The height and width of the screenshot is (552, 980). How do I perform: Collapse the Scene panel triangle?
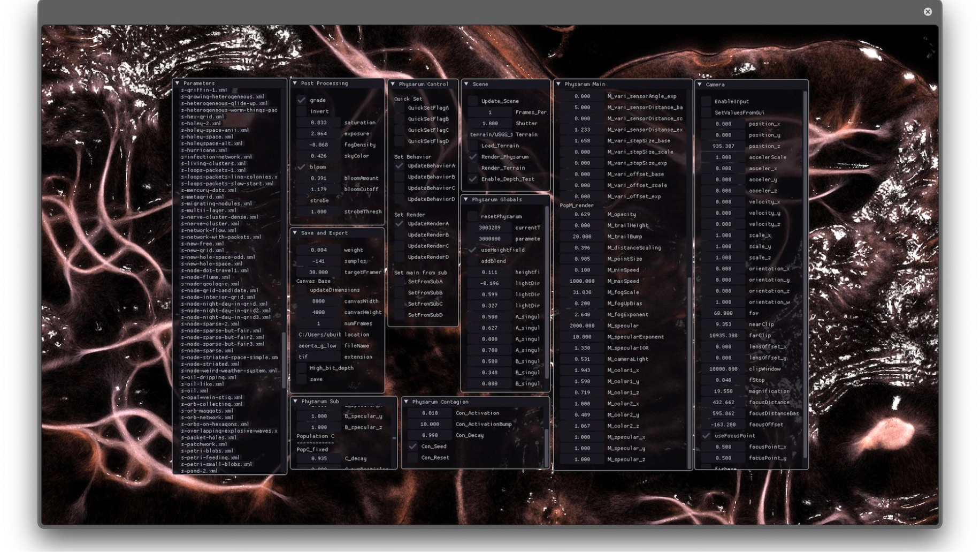[466, 84]
